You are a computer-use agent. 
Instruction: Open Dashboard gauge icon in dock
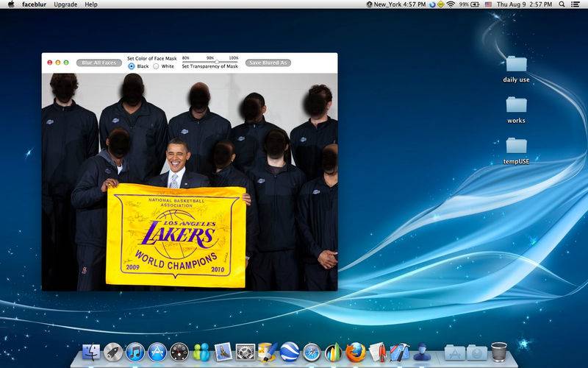coord(179,353)
